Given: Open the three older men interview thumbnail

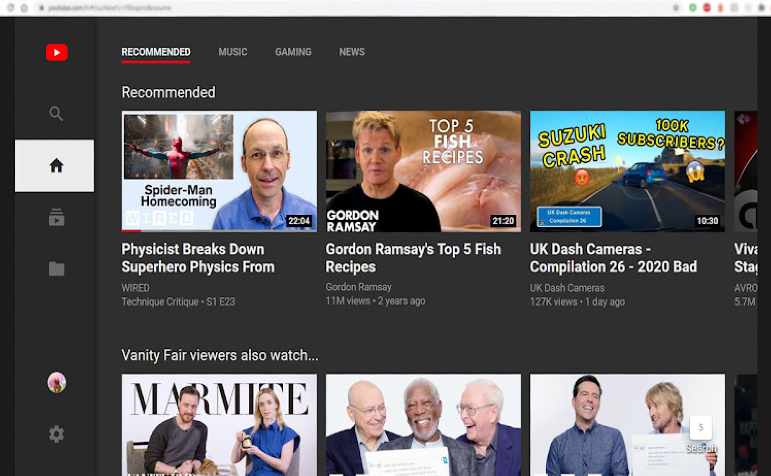Looking at the screenshot, I should point(423,425).
